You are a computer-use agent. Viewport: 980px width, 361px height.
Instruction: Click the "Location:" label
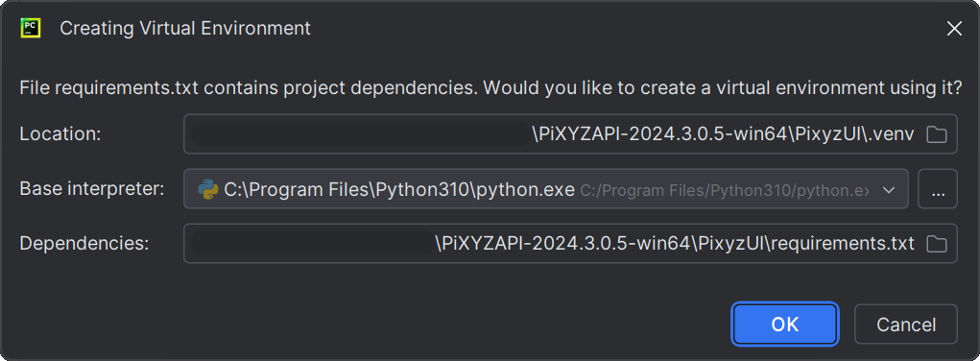[x=60, y=133]
